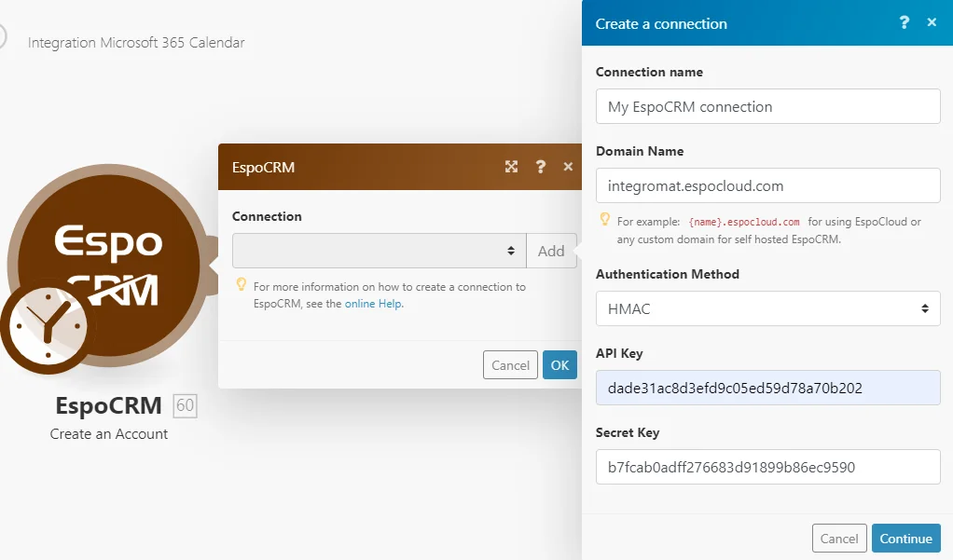953x560 pixels.
Task: Click OK in the EspoCRM dialog
Action: click(559, 365)
